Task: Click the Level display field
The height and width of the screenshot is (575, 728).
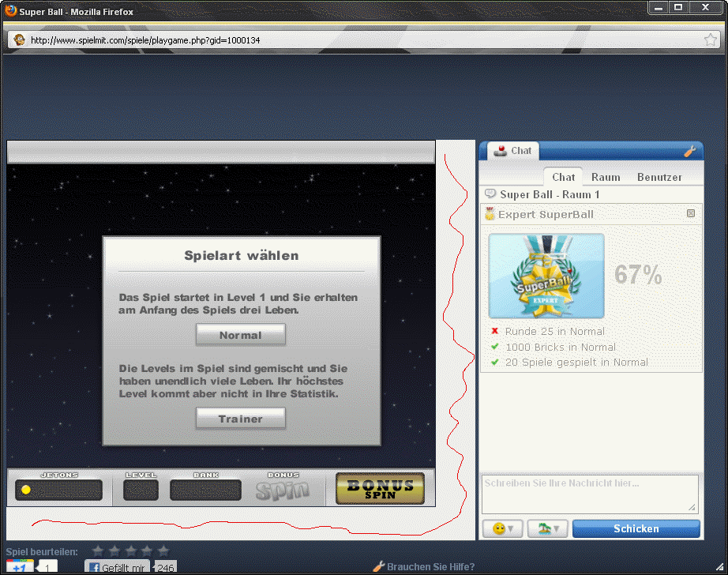Action: (x=141, y=490)
